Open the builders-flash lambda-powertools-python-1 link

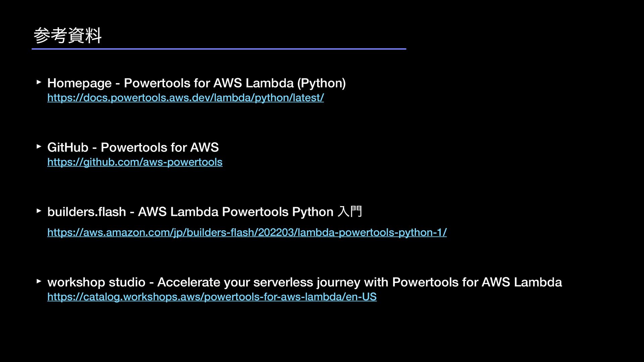(x=247, y=232)
